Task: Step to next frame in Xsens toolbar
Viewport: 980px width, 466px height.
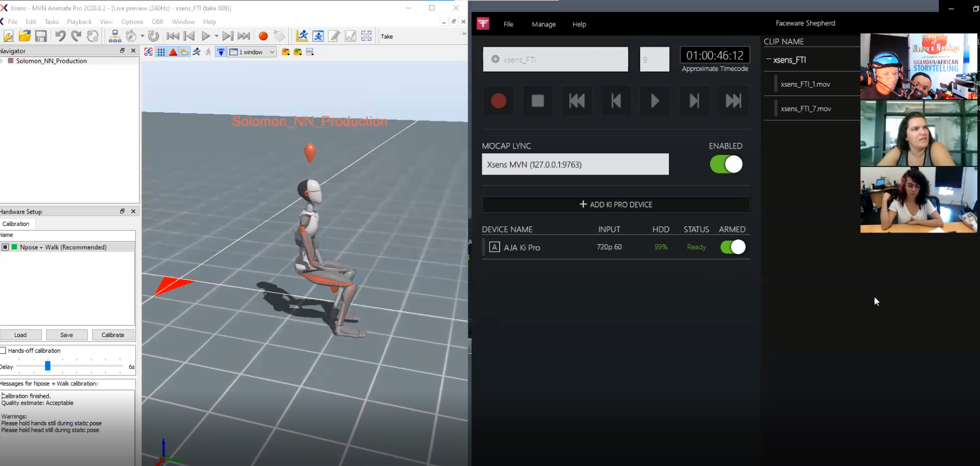Action: click(228, 36)
